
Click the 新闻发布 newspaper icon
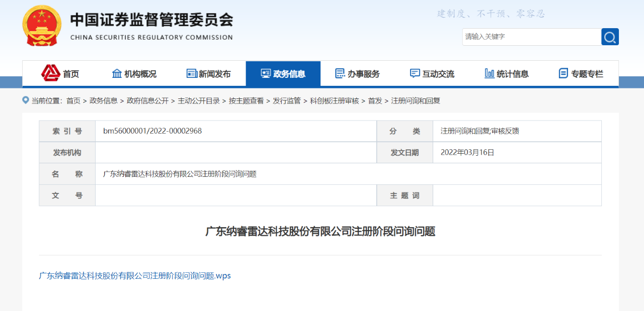pos(192,73)
